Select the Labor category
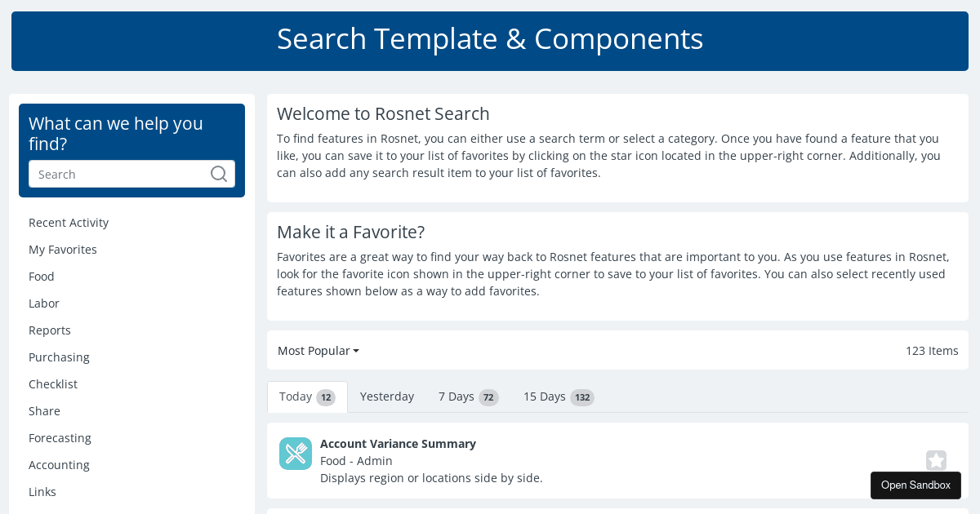The image size is (980, 514). [44, 304]
